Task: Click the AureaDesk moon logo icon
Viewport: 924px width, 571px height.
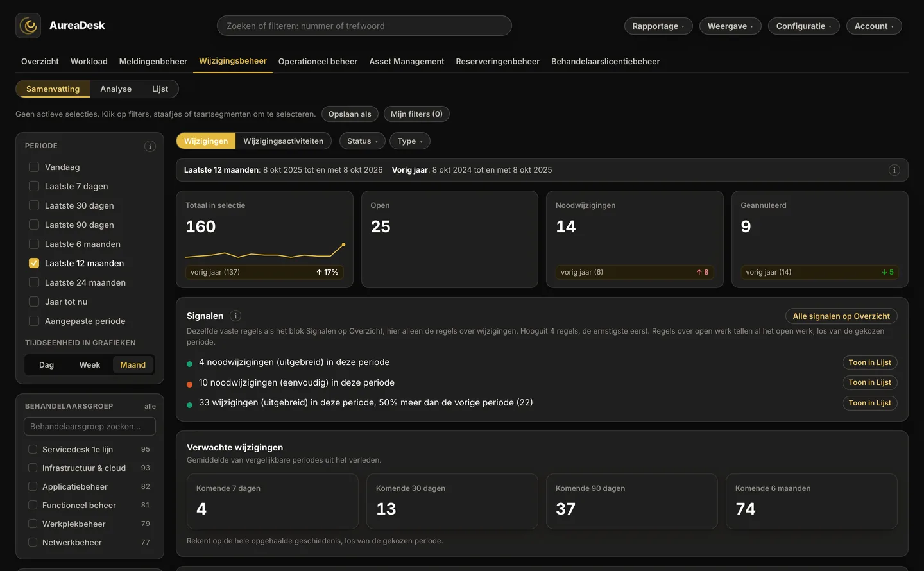Action: 28,26
